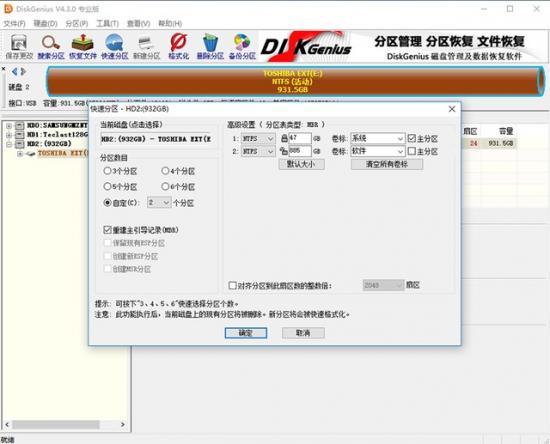550x444 pixels.
Task: Open the custom partition count dropdown
Action: pos(159,203)
